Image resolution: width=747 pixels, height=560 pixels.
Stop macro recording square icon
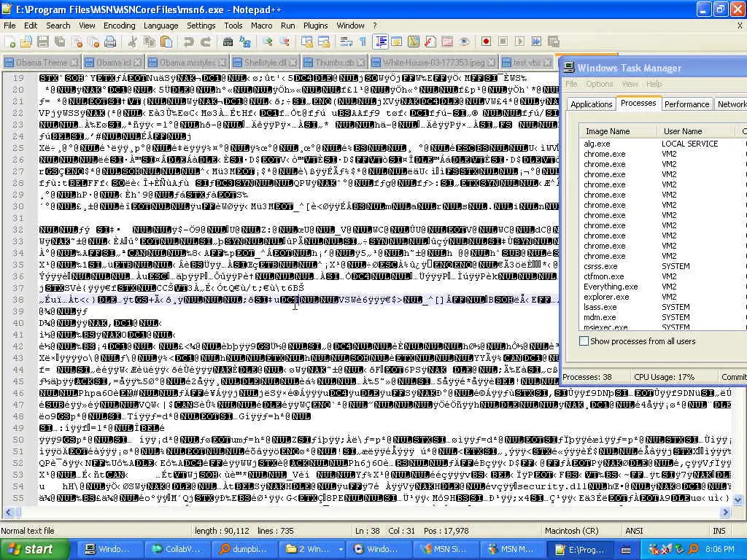[503, 42]
